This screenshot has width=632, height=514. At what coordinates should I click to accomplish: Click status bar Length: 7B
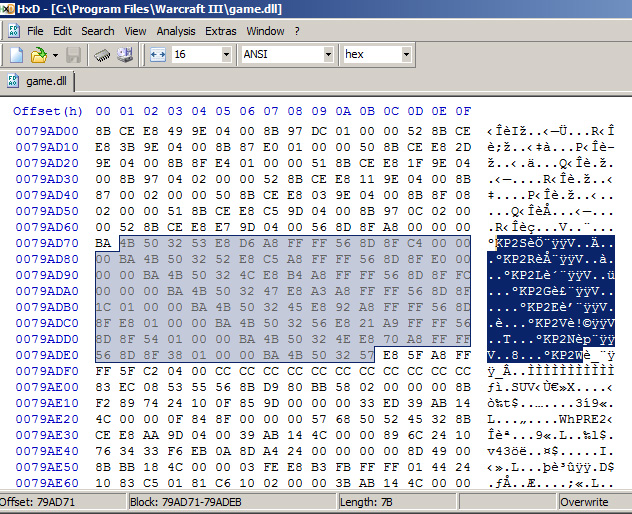click(x=366, y=502)
